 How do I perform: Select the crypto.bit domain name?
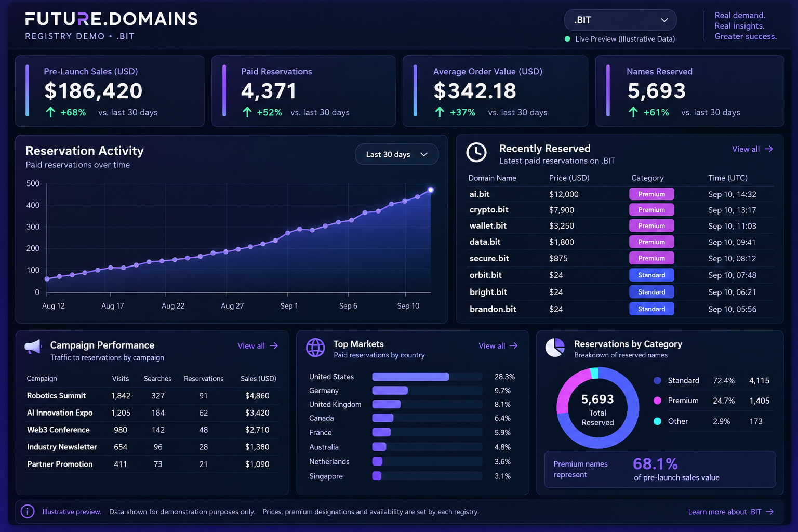click(x=489, y=210)
